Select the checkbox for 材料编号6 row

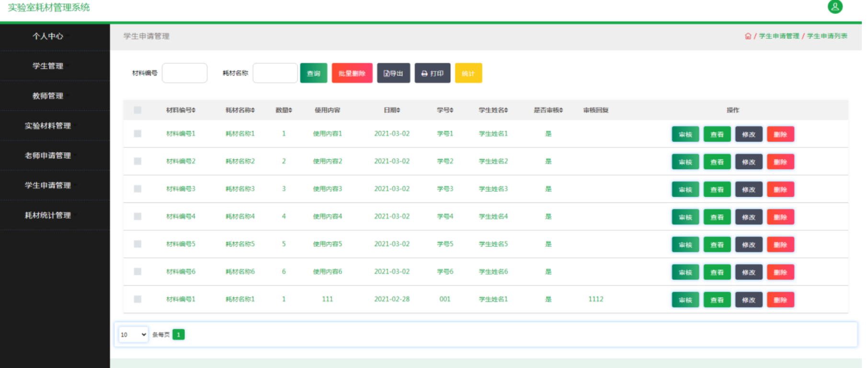137,272
